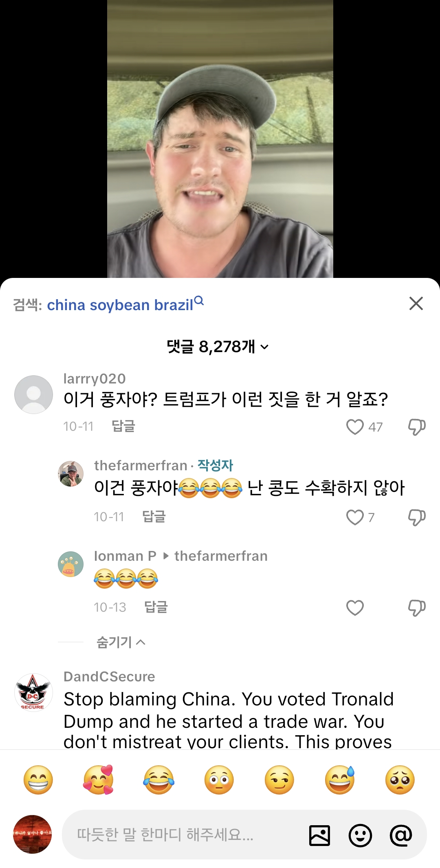Open the emoji picker in comment box
The width and height of the screenshot is (440, 868).
[x=360, y=835]
